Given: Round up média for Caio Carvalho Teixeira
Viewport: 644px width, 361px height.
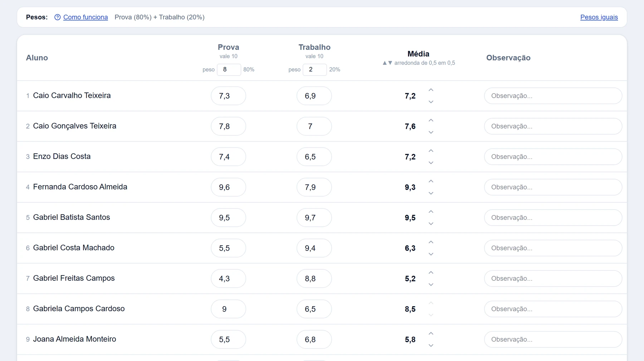Looking at the screenshot, I should [x=431, y=90].
